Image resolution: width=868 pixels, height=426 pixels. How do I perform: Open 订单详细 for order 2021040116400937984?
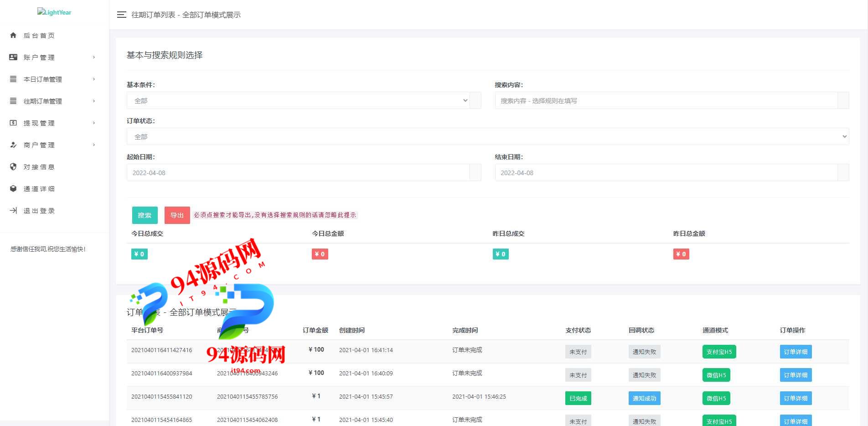pyautogui.click(x=796, y=375)
